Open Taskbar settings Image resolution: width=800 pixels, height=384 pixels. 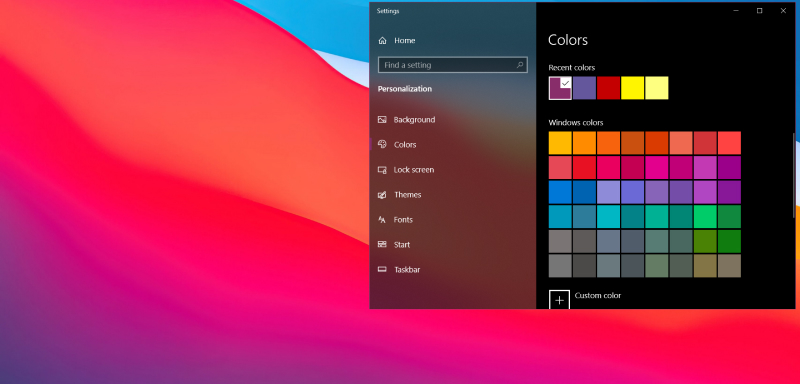(x=398, y=270)
